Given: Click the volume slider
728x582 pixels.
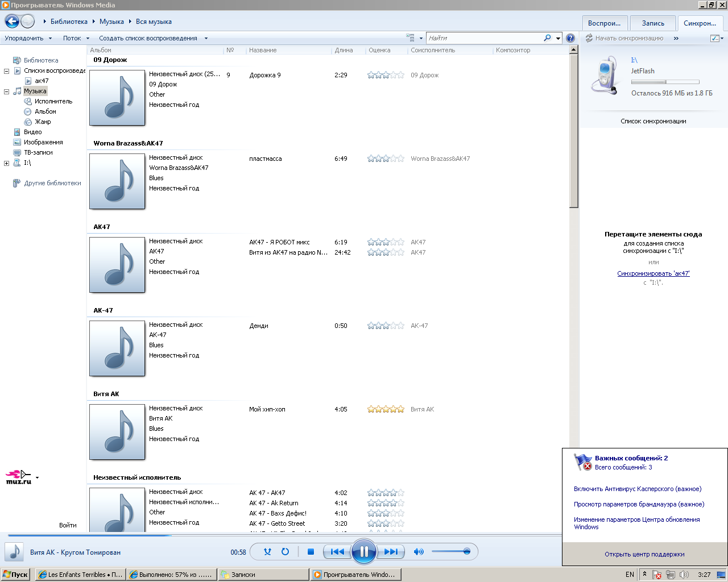Looking at the screenshot, I should [449, 551].
